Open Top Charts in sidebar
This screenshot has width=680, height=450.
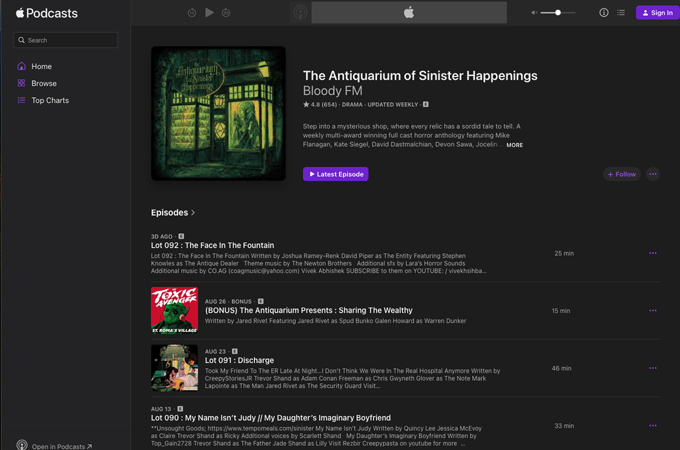[50, 100]
